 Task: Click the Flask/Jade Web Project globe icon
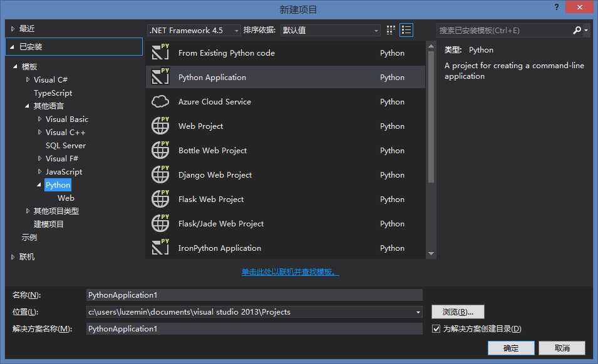tap(160, 223)
